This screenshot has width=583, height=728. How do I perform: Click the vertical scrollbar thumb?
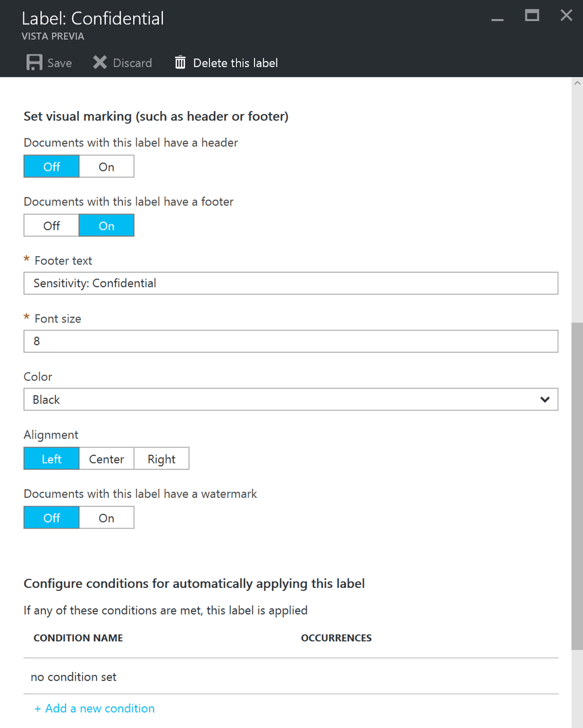(577, 485)
